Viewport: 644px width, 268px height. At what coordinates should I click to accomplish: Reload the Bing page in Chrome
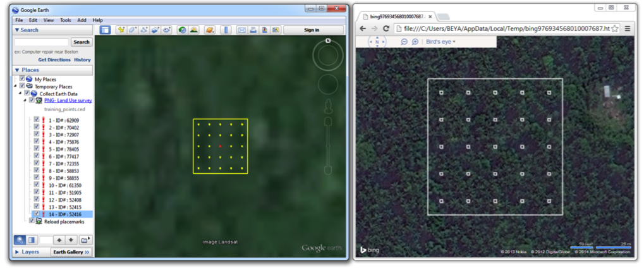pos(386,28)
